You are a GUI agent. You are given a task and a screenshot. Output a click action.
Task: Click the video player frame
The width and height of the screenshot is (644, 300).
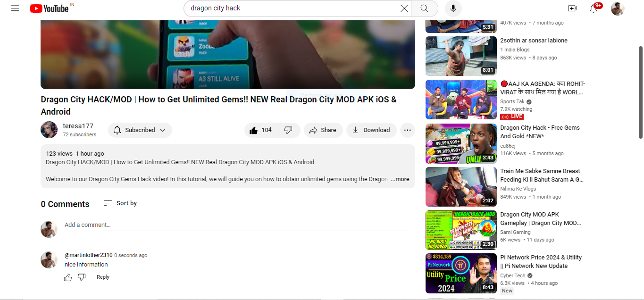coord(228,54)
